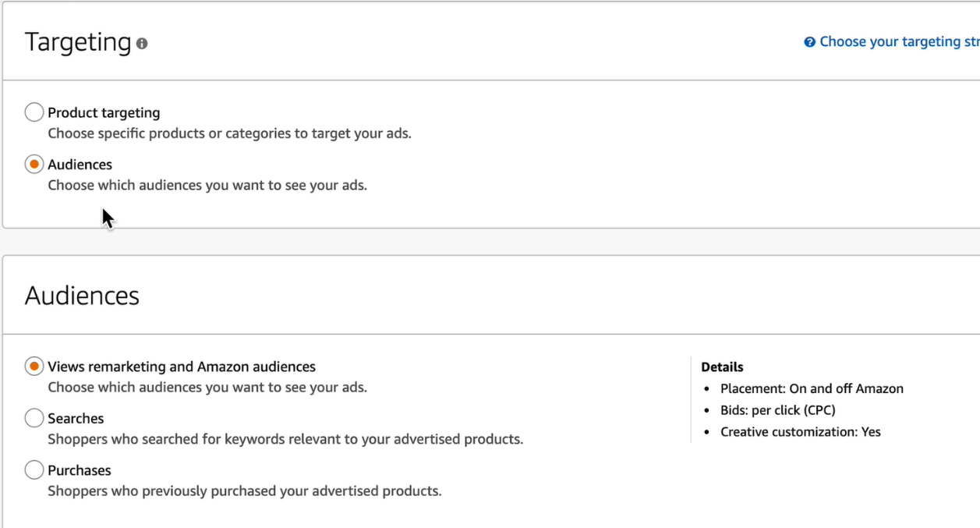Click the large Audiences section heading

pyautogui.click(x=82, y=296)
